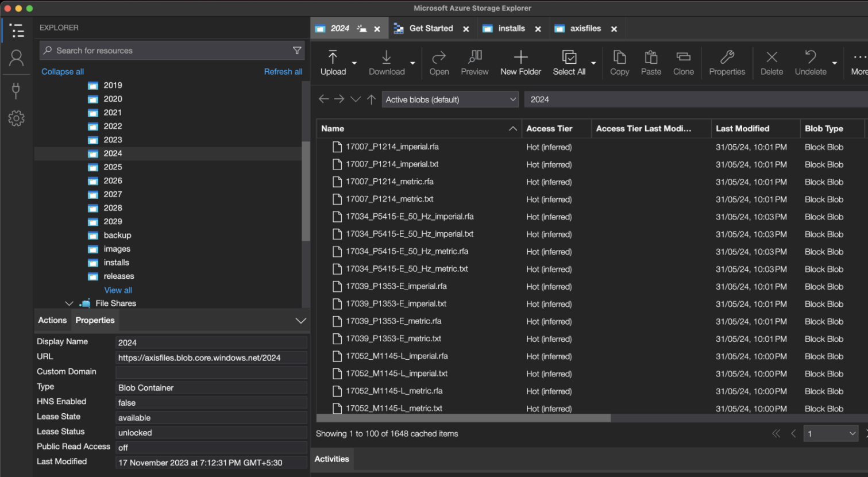This screenshot has width=868, height=477.
Task: Open the settings gear in sidebar
Action: pos(16,118)
